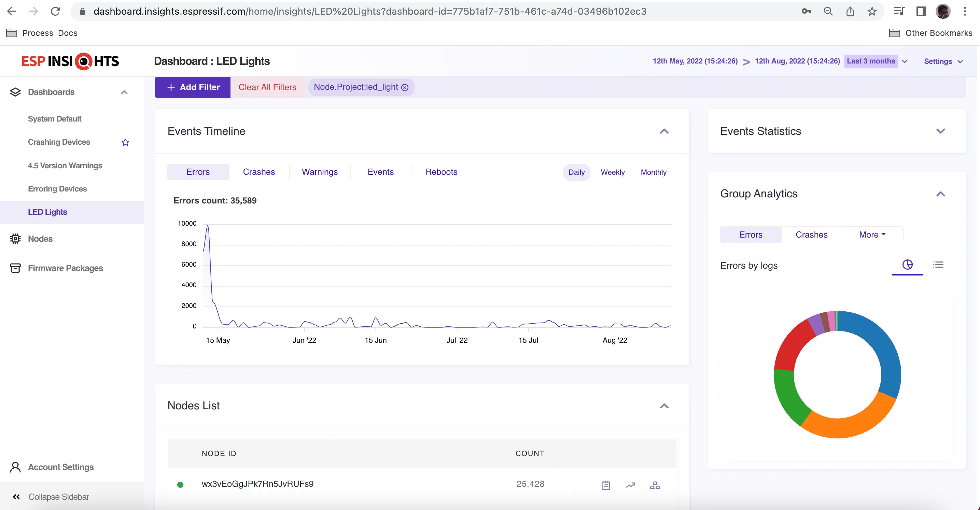Viewport: 980px width, 510px height.
Task: Open the More dropdown in Group Analytics
Action: click(872, 235)
